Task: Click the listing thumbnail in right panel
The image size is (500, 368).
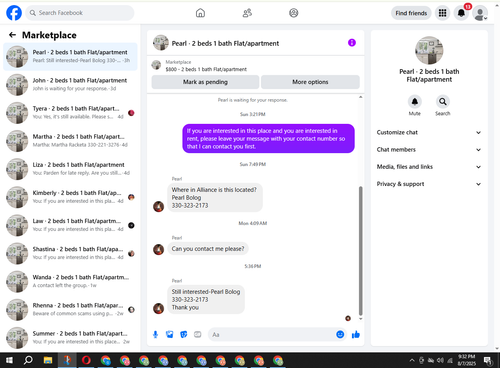Action: [x=429, y=50]
